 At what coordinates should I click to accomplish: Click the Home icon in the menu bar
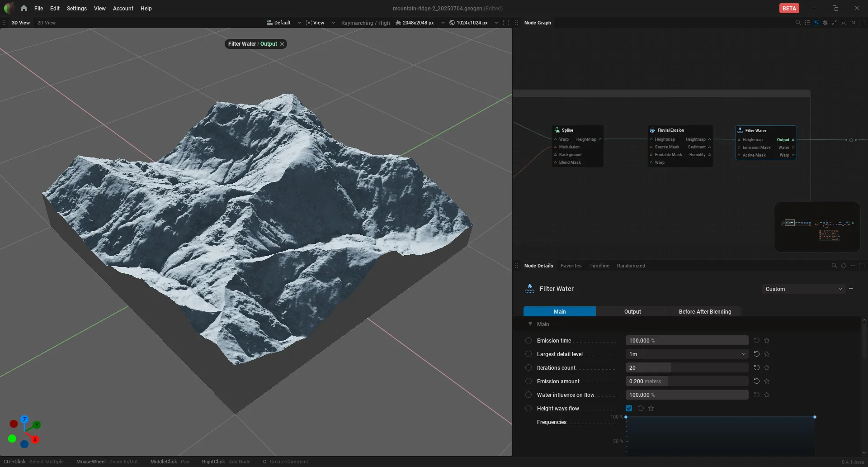(24, 8)
